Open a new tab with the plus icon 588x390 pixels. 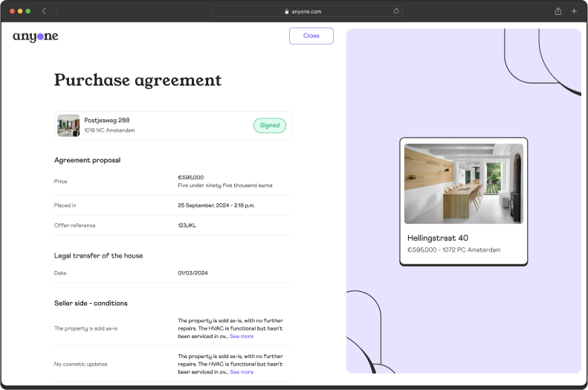(x=574, y=11)
